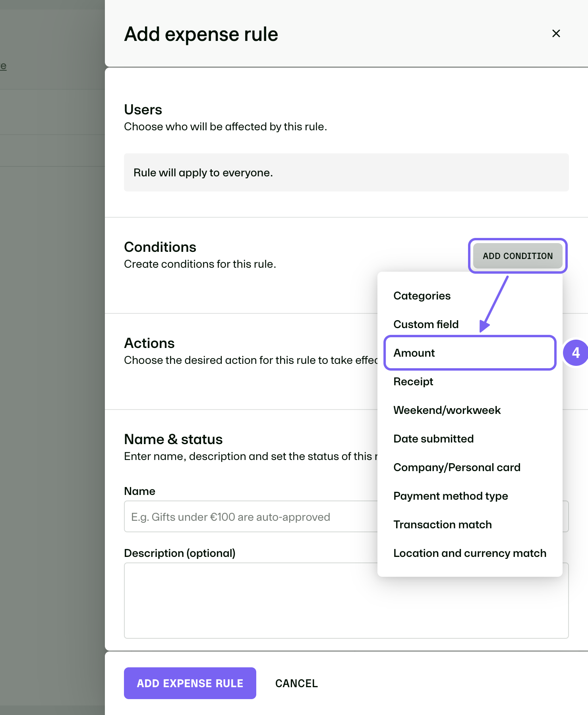This screenshot has width=588, height=715.
Task: Click the 'Actions' section heading
Action: tap(149, 343)
